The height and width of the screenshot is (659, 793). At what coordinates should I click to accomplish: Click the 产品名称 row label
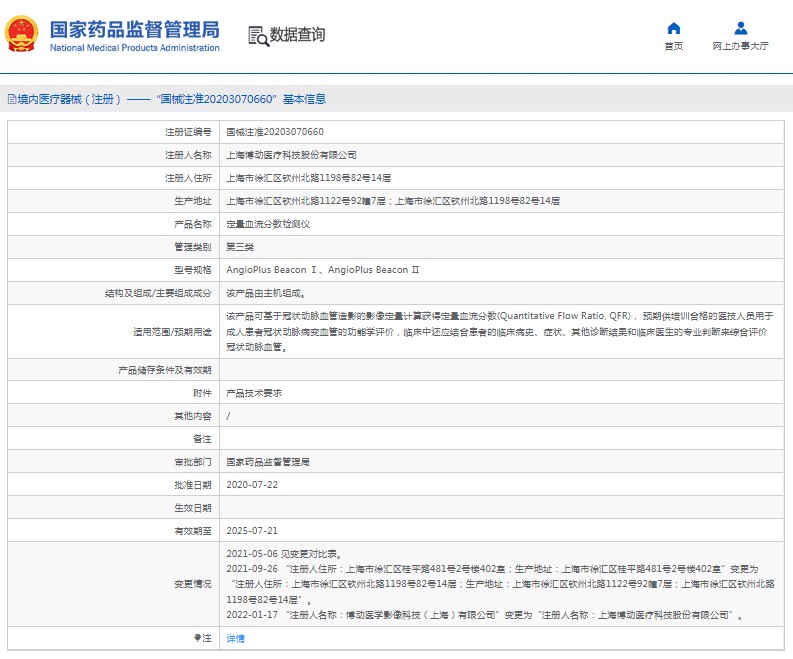(193, 224)
